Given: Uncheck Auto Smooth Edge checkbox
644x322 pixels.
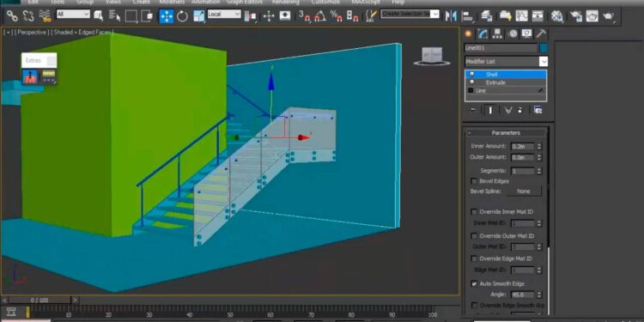Looking at the screenshot, I should [x=474, y=284].
